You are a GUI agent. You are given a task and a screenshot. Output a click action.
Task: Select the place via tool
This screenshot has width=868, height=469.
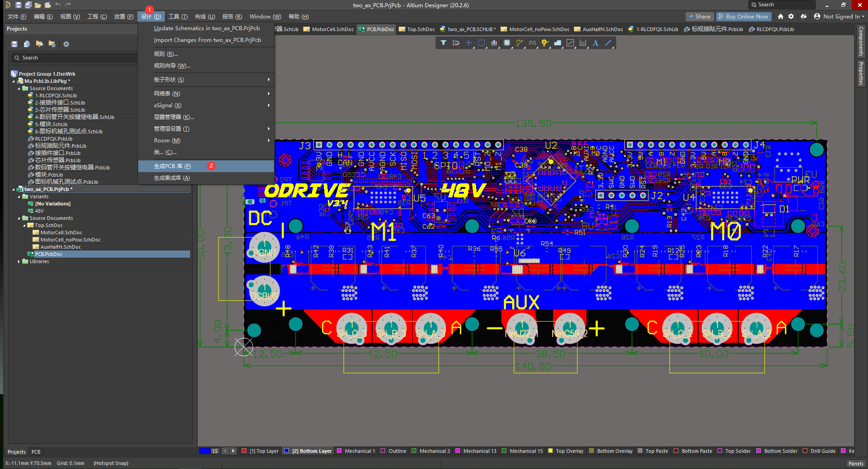pyautogui.click(x=545, y=43)
